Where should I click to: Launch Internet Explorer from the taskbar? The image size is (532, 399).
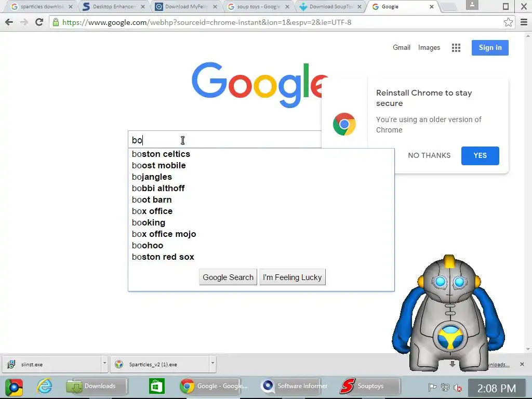45,386
